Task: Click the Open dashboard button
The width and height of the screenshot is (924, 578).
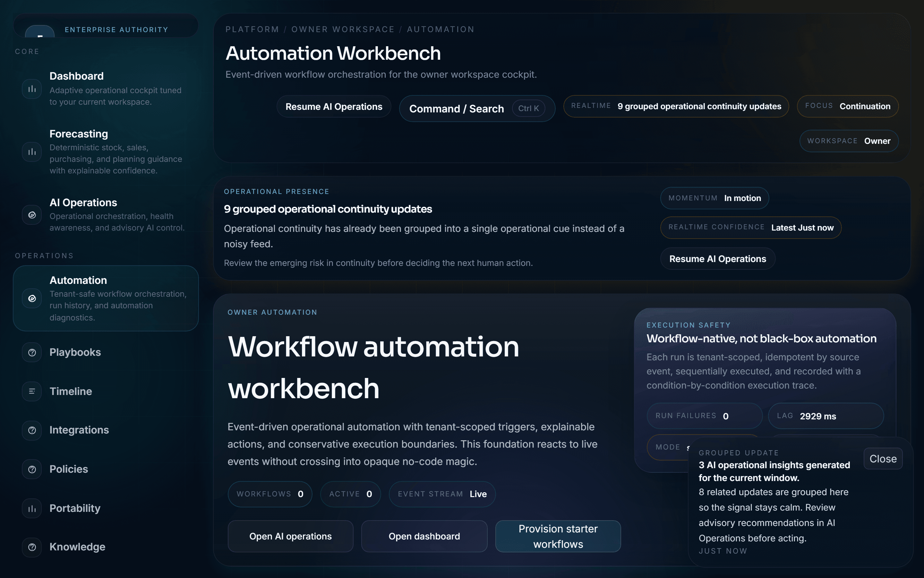Action: (x=424, y=536)
